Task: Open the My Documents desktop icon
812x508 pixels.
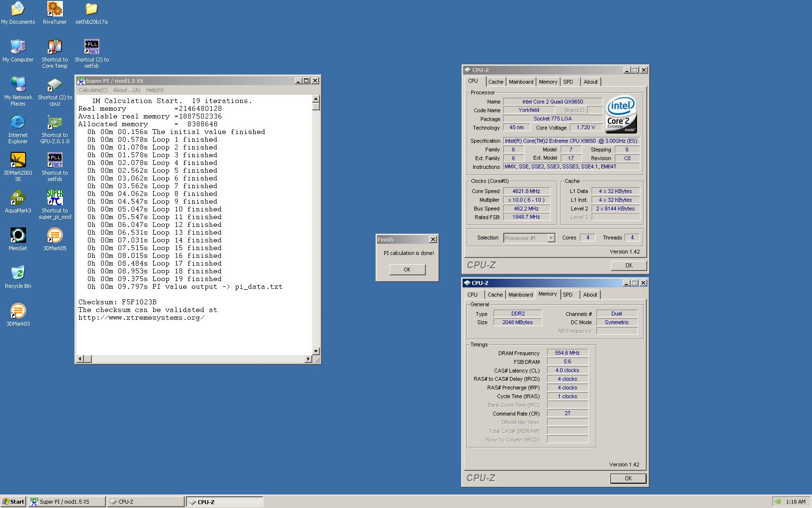Action: (x=18, y=13)
